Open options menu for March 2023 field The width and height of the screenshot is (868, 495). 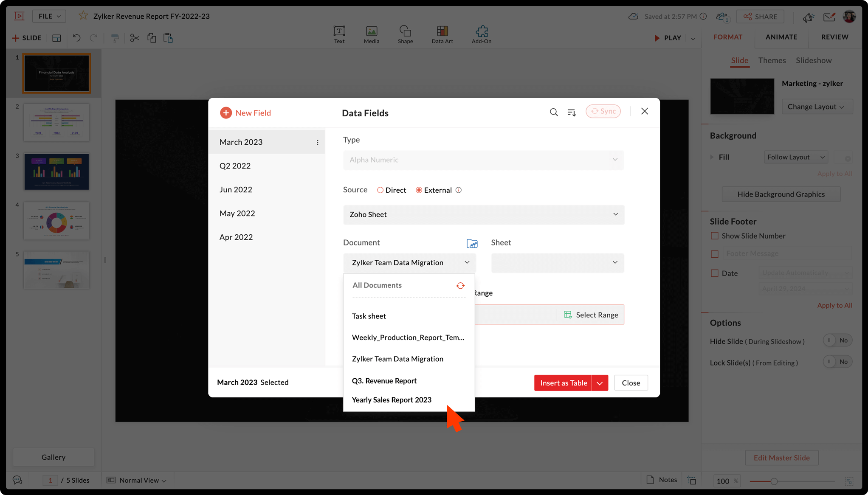pyautogui.click(x=317, y=143)
